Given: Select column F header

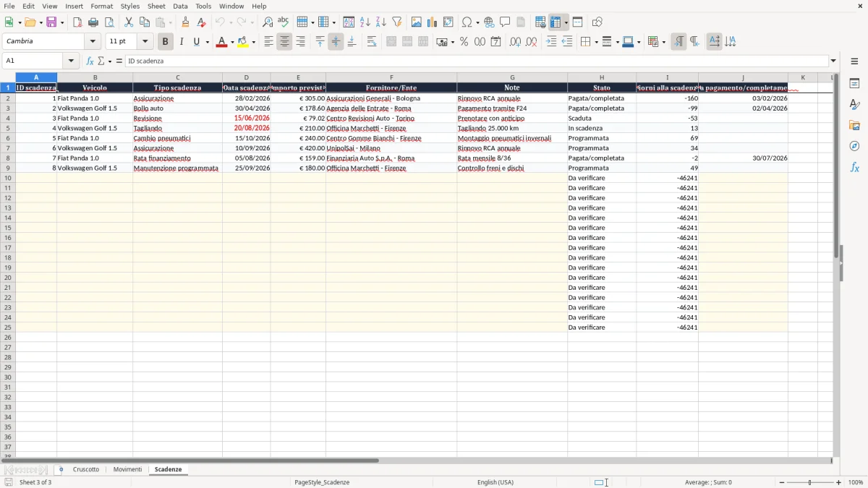Looking at the screenshot, I should 391,77.
